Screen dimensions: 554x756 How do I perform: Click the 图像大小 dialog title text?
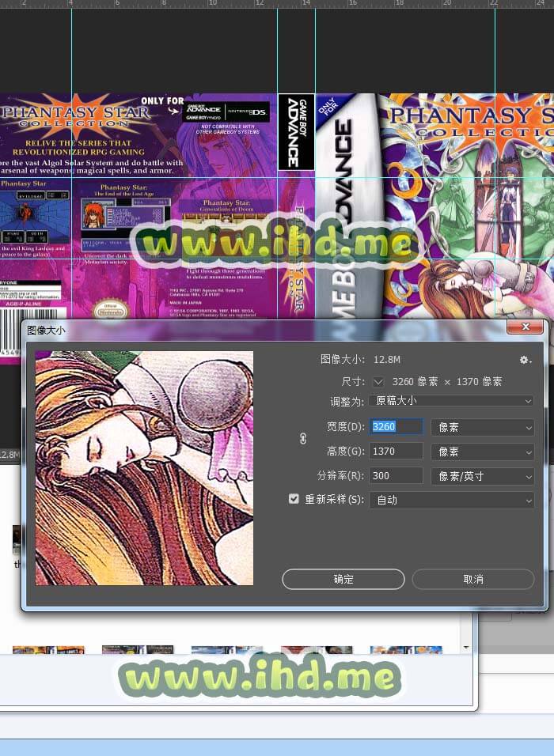[47, 331]
